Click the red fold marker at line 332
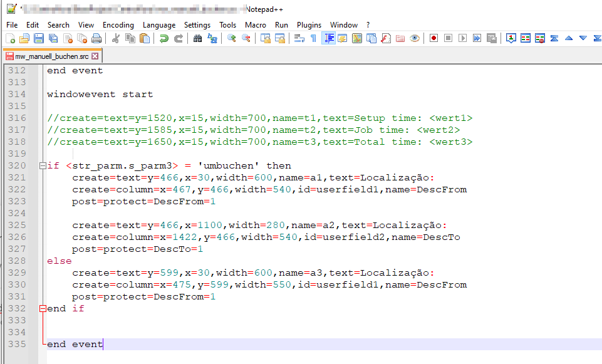This screenshot has width=602, height=364. pos(43,309)
